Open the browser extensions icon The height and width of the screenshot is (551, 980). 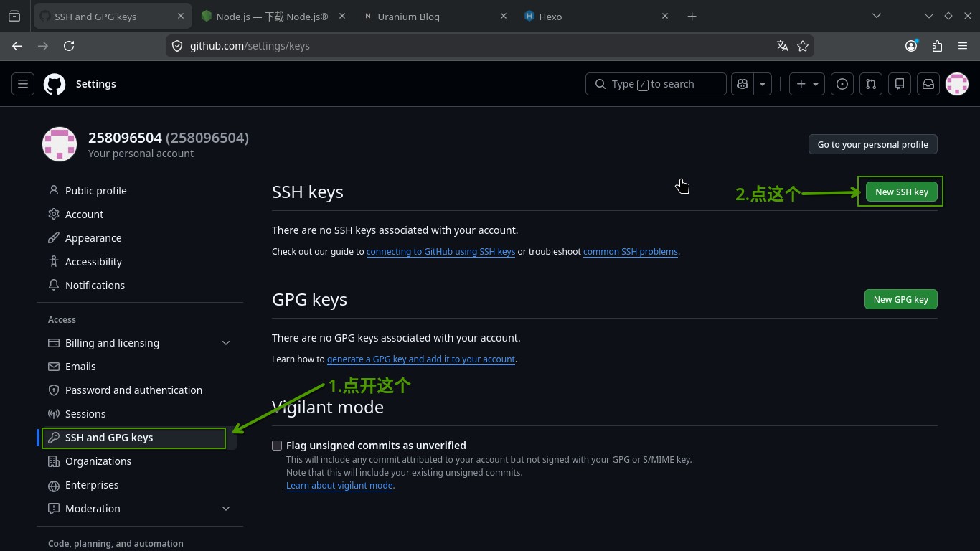click(x=937, y=46)
